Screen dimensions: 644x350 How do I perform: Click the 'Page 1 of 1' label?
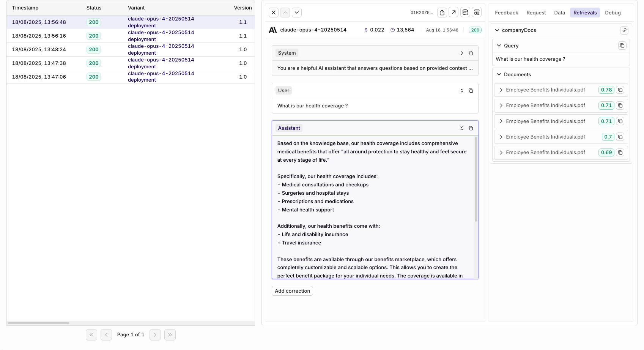131,335
